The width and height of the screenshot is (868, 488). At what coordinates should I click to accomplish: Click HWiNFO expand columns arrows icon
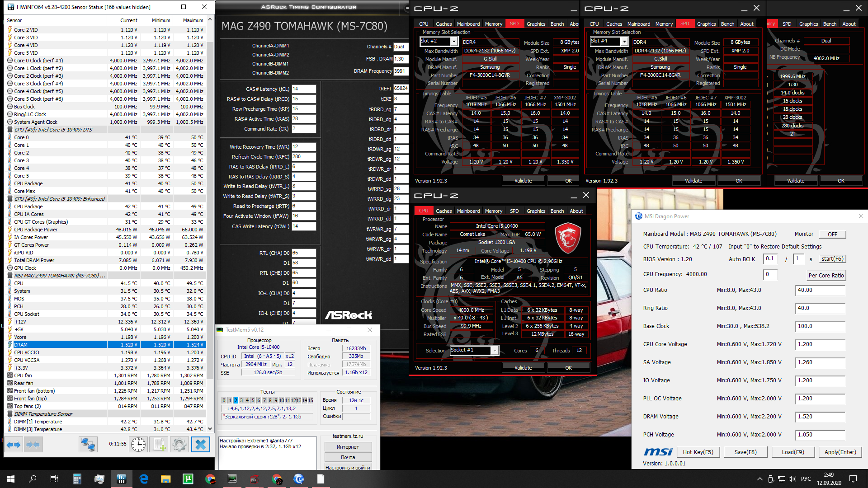point(14,445)
